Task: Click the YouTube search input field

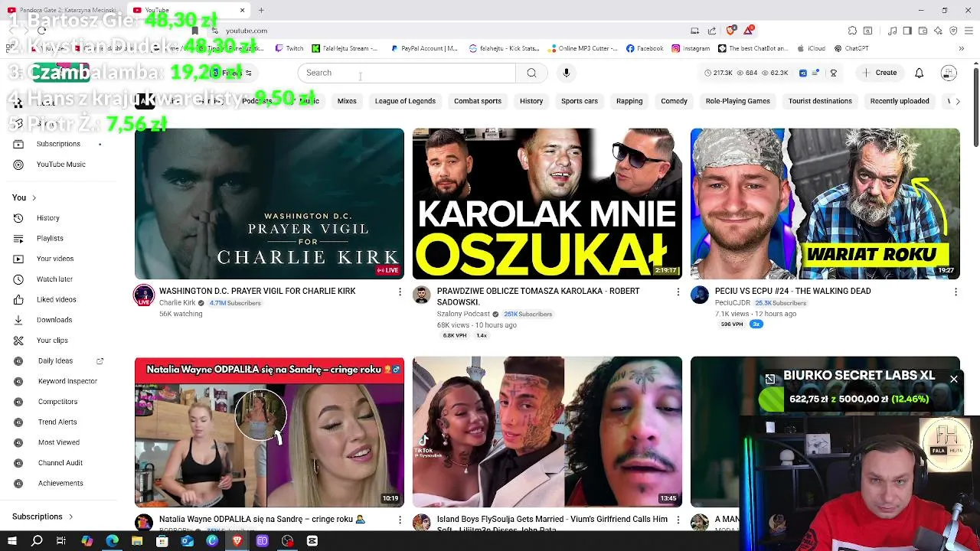Action: pyautogui.click(x=407, y=73)
